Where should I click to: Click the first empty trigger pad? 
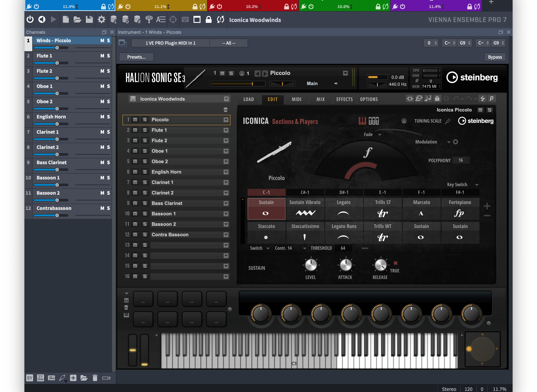point(143,299)
